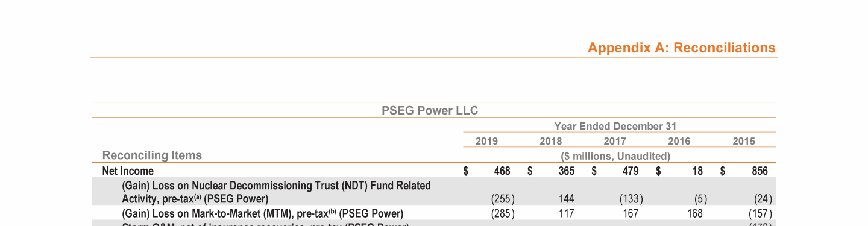Click the Reconciling Items label

point(152,155)
